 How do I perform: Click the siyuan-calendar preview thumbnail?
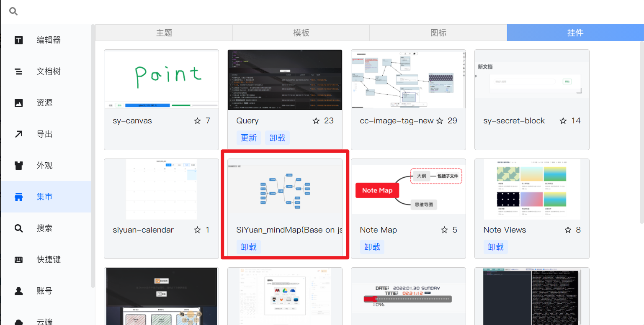tap(162, 189)
